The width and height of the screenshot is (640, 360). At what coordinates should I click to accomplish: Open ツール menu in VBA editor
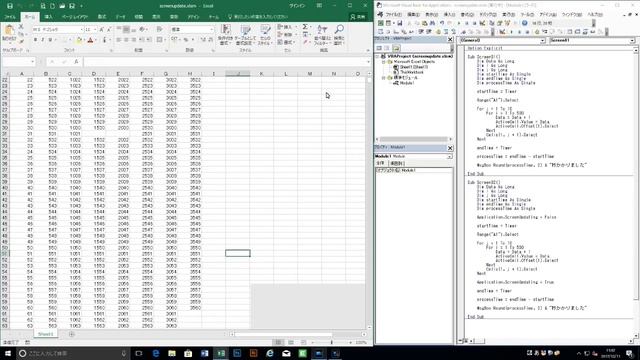[x=527, y=14]
